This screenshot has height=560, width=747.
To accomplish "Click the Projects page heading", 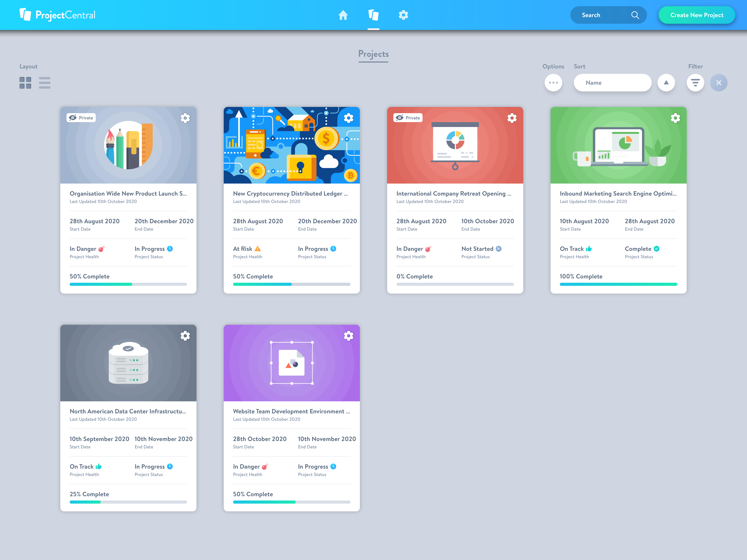I will pyautogui.click(x=373, y=54).
